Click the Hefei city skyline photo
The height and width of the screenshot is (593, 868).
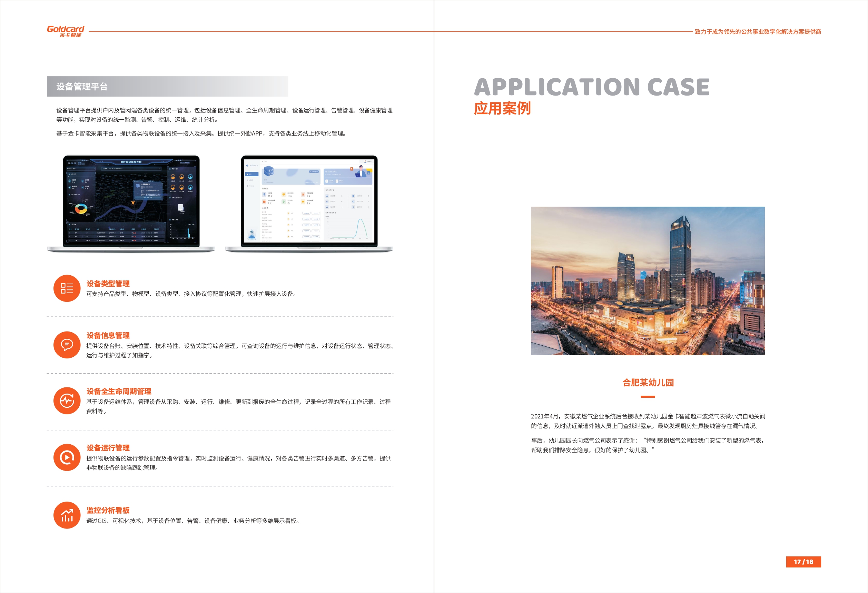[648, 281]
